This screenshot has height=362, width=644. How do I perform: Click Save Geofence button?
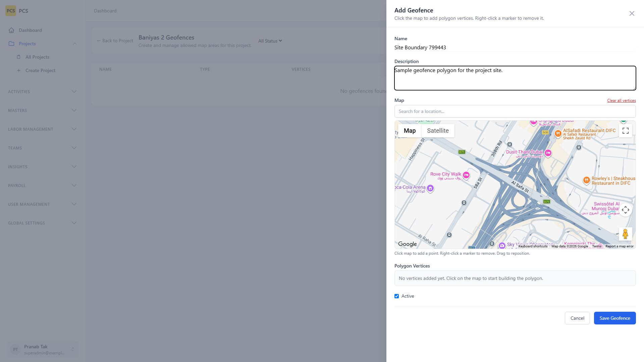pos(615,318)
